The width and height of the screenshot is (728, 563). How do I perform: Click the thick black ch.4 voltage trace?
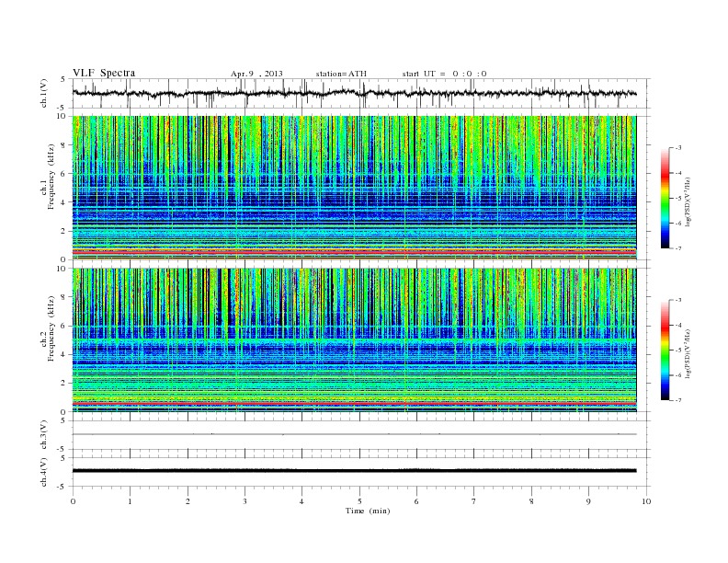click(x=354, y=471)
